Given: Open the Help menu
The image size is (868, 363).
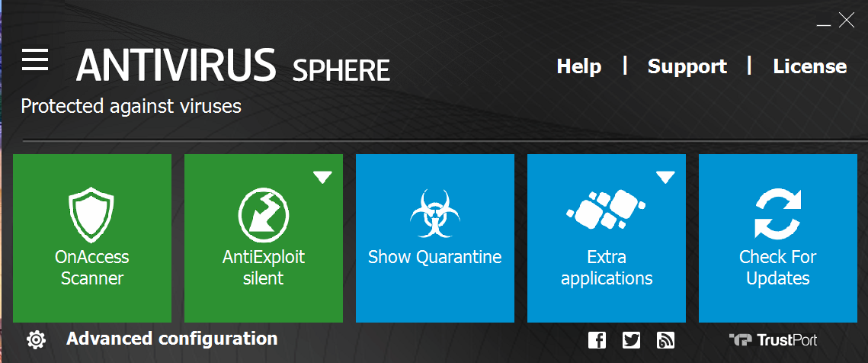Looking at the screenshot, I should (x=579, y=66).
